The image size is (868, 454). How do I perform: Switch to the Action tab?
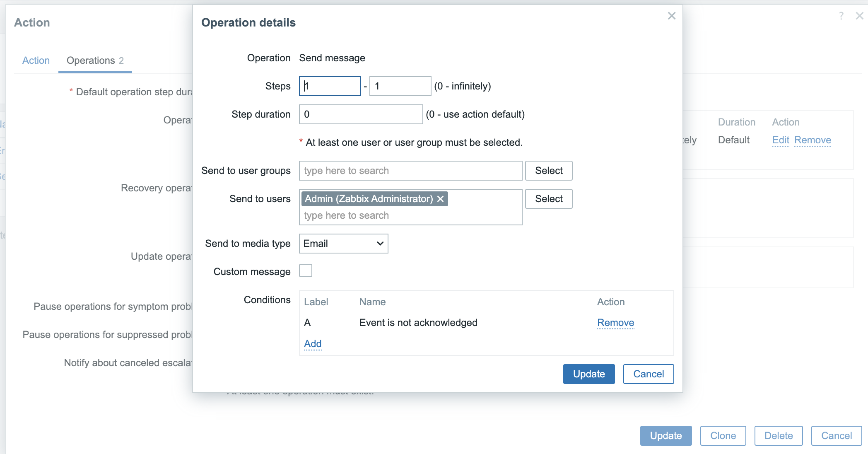pos(36,60)
